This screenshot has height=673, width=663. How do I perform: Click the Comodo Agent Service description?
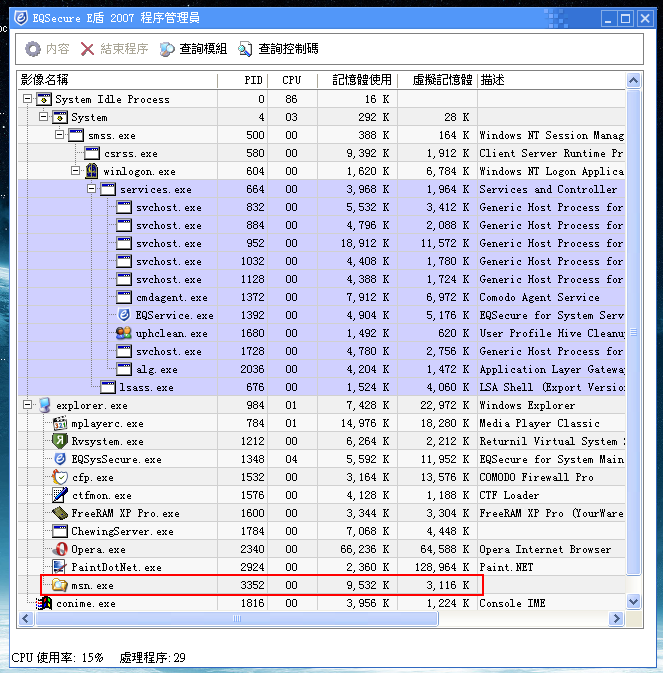[x=539, y=297]
